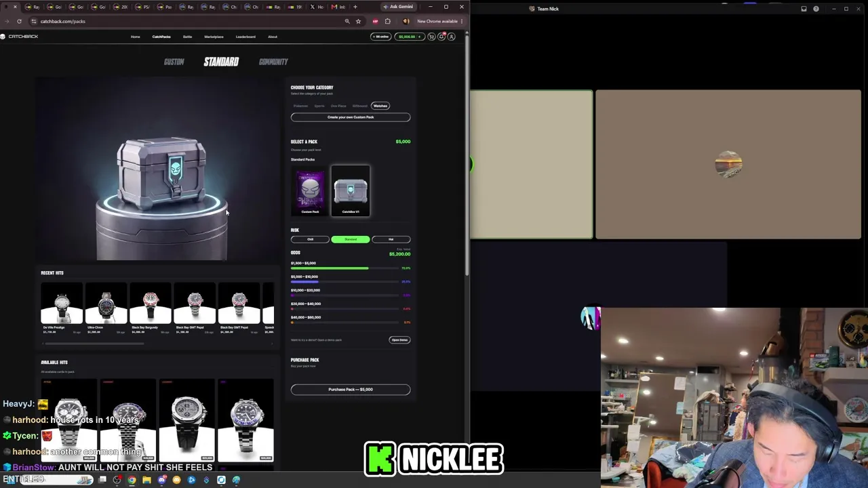
Task: Open the shopping cart icon on Catchback
Action: (431, 37)
